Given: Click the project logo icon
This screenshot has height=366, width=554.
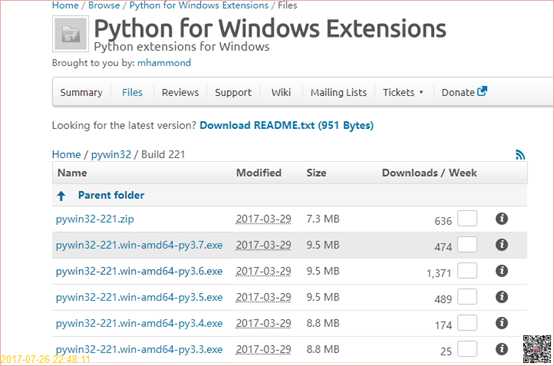Looking at the screenshot, I should (70, 34).
